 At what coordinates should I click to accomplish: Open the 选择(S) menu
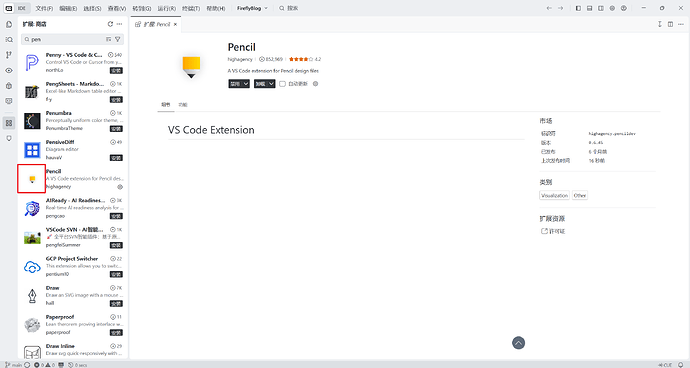(x=92, y=8)
